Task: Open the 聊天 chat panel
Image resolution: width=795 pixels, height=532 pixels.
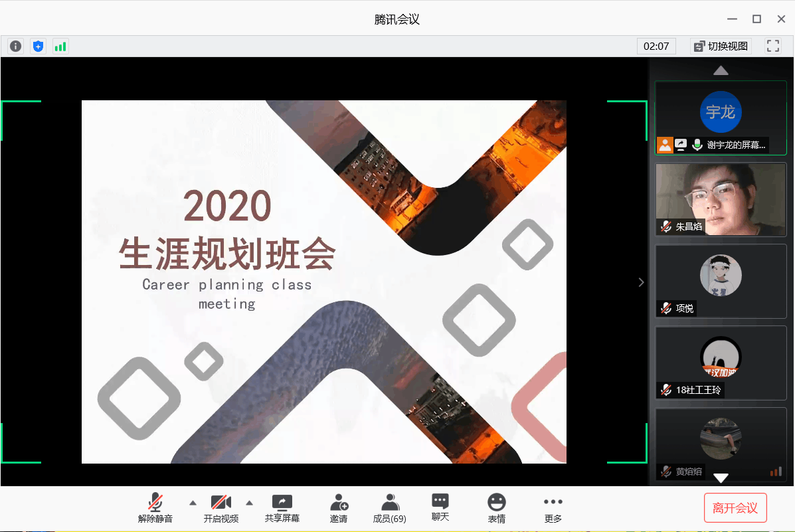Action: click(x=440, y=507)
